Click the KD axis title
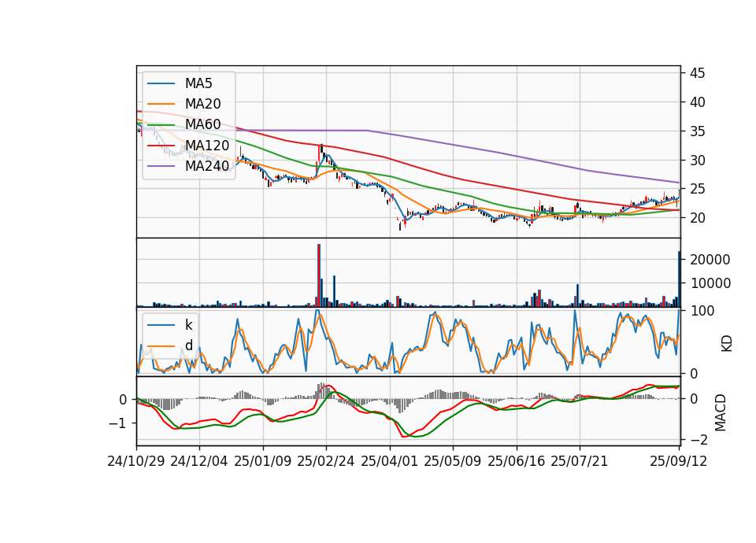 pos(726,343)
